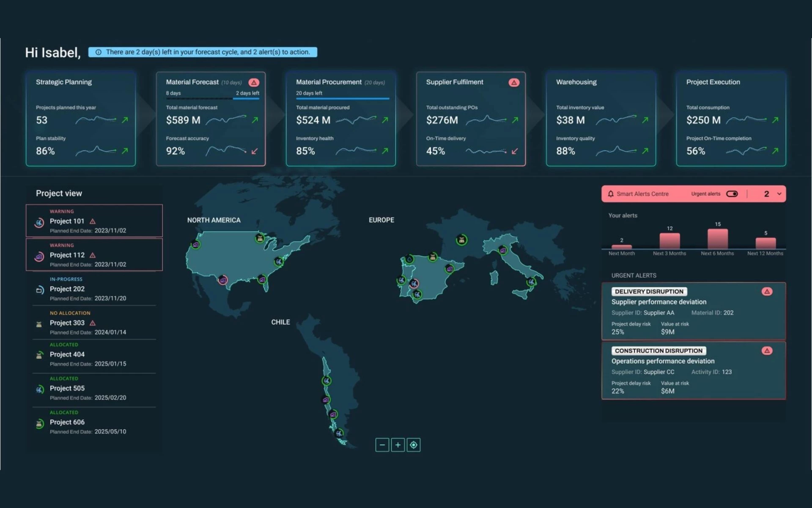This screenshot has width=812, height=508.
Task: Click the Project 101 warning triangle icon
Action: coord(93,221)
